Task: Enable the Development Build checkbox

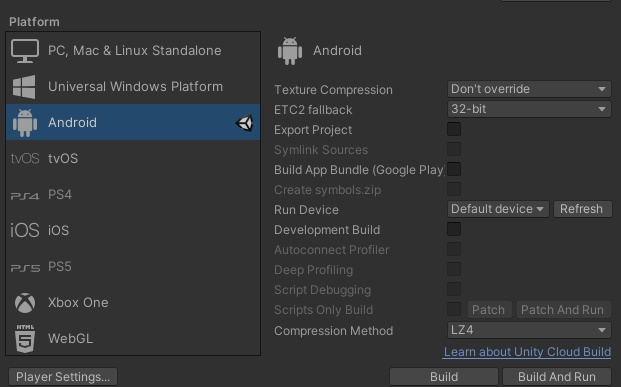Action: [454, 229]
